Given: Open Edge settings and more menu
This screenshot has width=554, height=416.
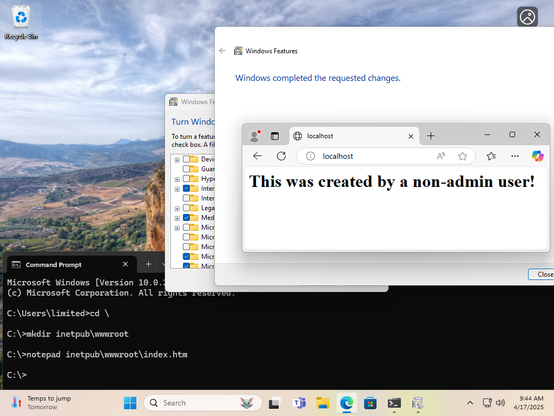Looking at the screenshot, I should 515,156.
